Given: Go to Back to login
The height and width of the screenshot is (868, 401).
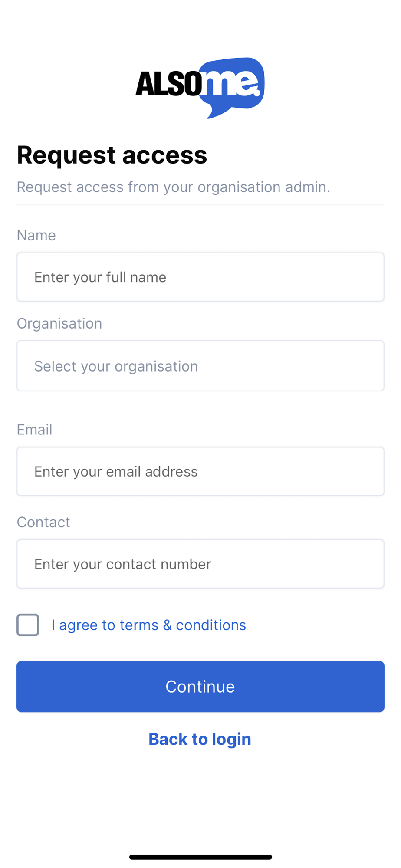Looking at the screenshot, I should [200, 739].
